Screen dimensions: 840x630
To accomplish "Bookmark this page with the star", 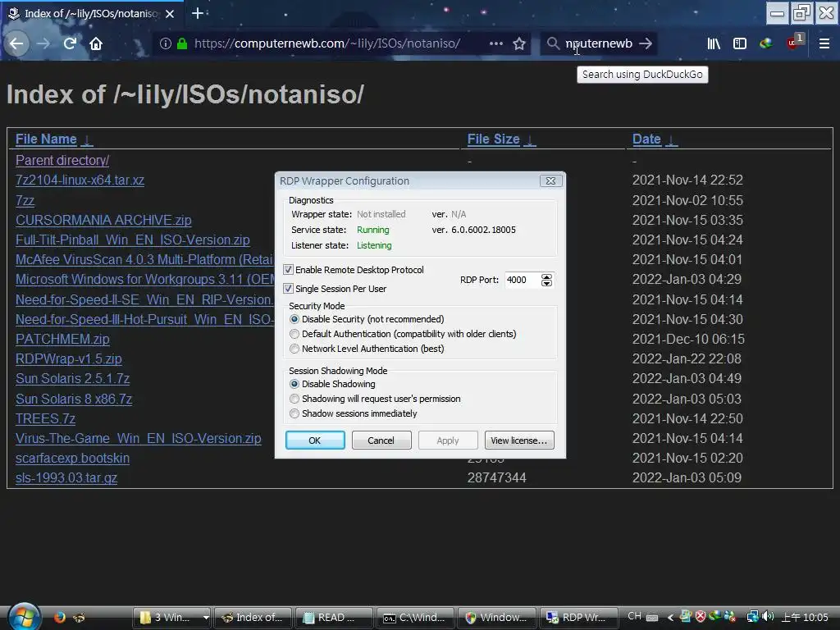I will click(519, 43).
